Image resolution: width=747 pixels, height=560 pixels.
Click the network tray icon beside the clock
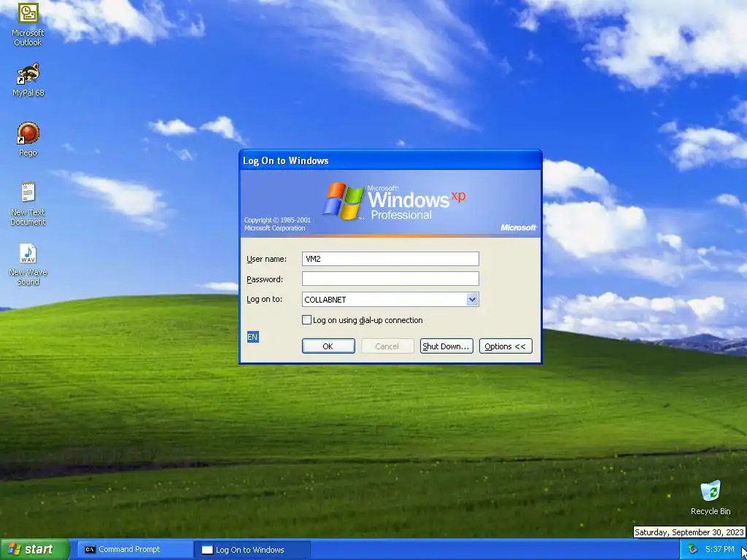click(692, 550)
